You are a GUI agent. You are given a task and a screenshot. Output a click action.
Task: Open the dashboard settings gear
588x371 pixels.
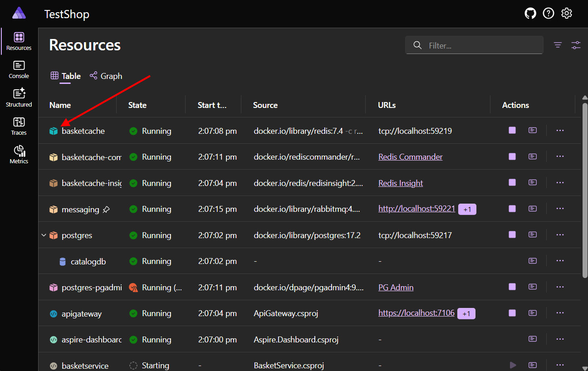(567, 13)
